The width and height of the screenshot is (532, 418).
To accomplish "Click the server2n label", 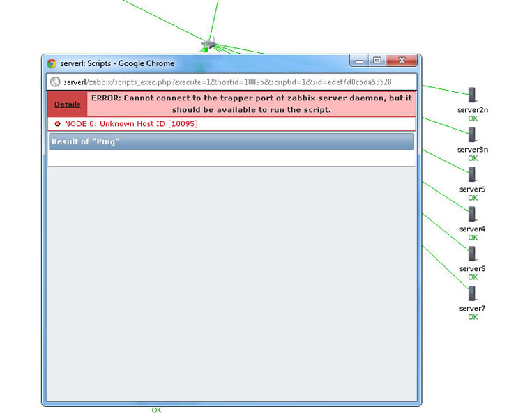I will tap(473, 110).
